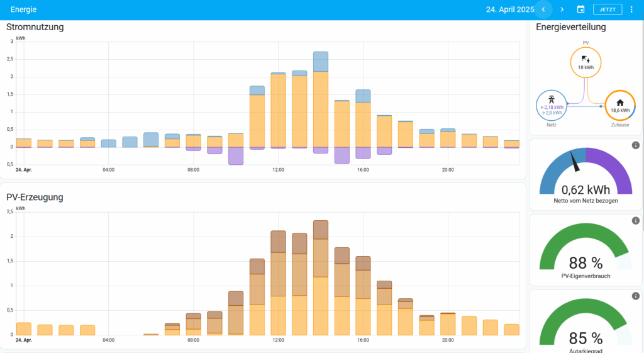Click the needle on Netto vom Netz gauge
644x353 pixels.
[x=576, y=161]
